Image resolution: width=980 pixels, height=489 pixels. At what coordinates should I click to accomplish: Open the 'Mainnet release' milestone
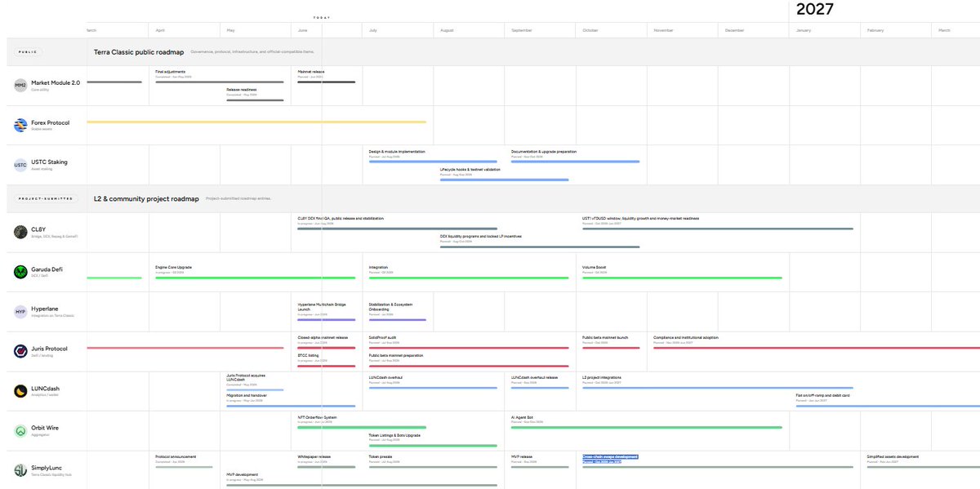coord(311,72)
